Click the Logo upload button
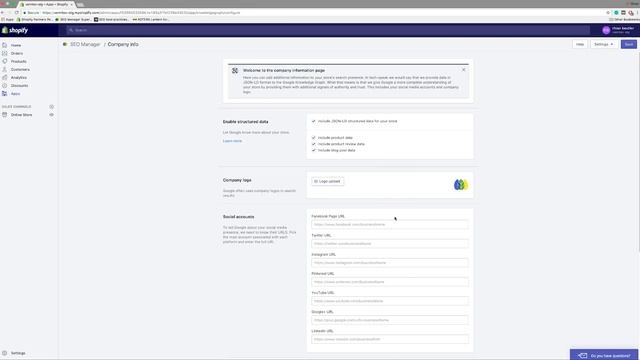Screen dimensions: 640x360 pos(327,181)
